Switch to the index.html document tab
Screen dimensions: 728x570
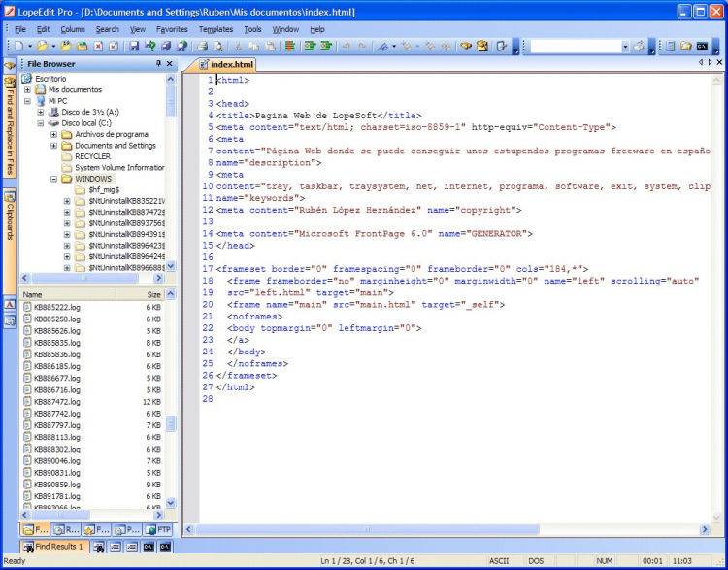(231, 64)
